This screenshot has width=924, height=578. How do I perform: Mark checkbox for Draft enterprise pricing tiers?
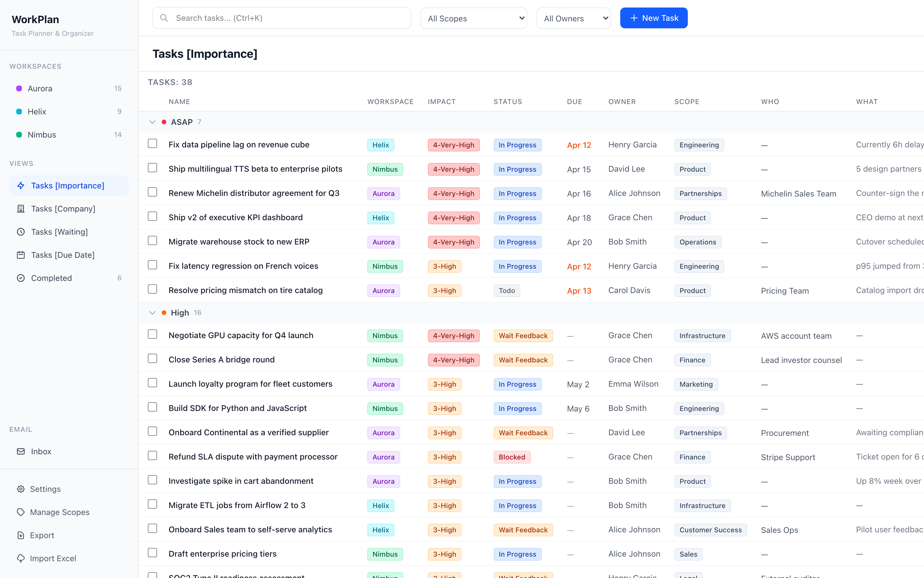click(152, 553)
